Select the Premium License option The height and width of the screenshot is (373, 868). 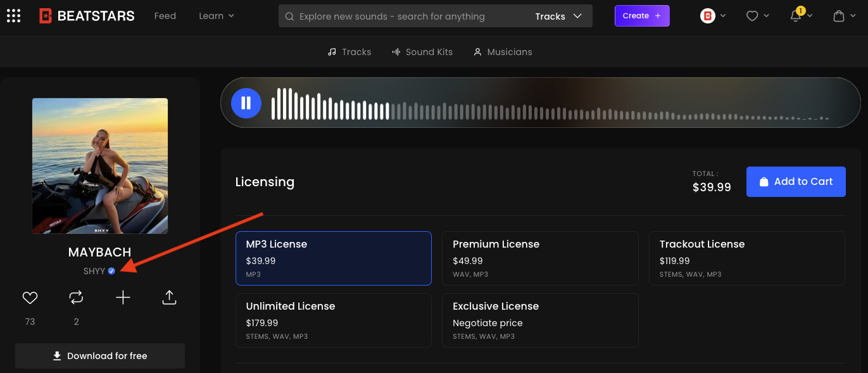[x=539, y=258]
